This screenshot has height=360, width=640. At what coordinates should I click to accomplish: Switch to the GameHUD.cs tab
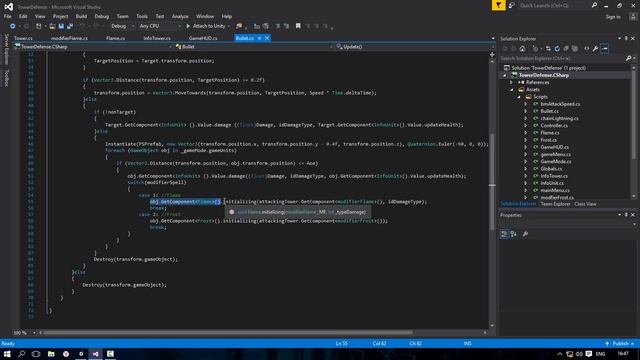[x=203, y=38]
